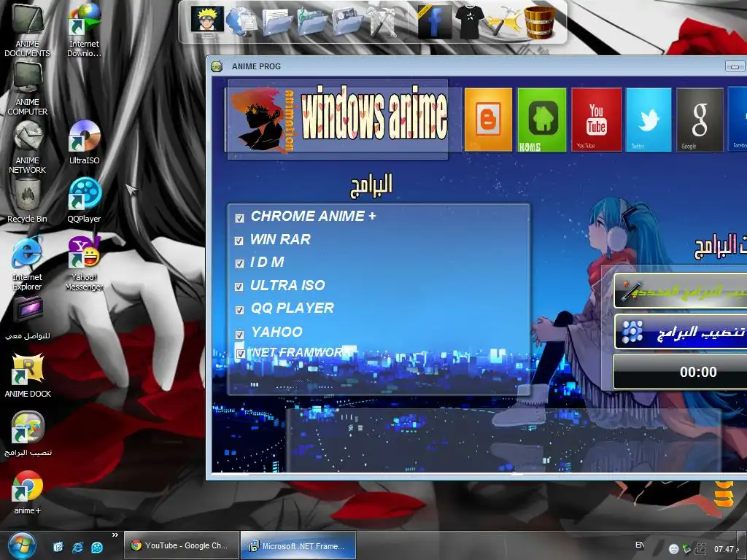The image size is (747, 560).
Task: Click the windows anime banner logo
Action: 338,119
